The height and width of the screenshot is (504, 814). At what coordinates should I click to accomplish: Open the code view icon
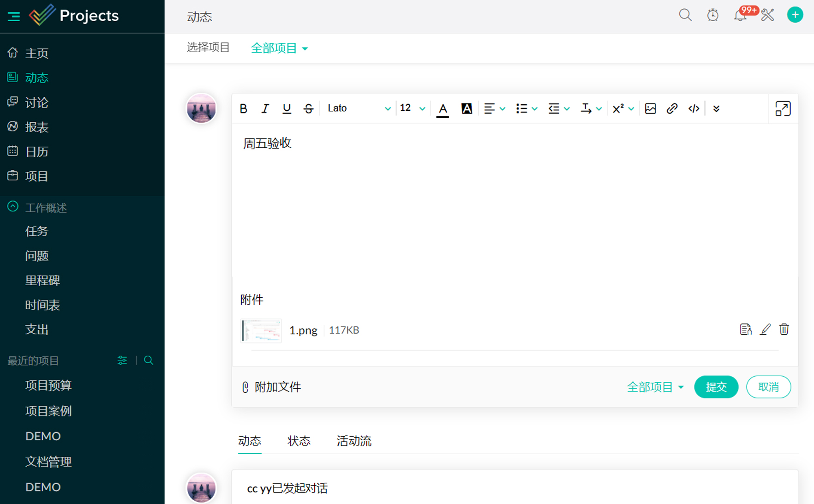click(x=694, y=108)
